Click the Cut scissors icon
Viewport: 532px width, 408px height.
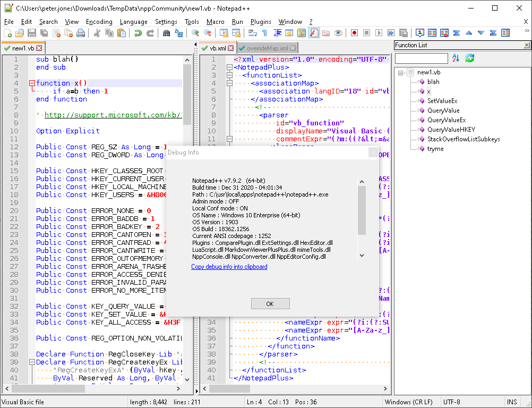(x=97, y=33)
